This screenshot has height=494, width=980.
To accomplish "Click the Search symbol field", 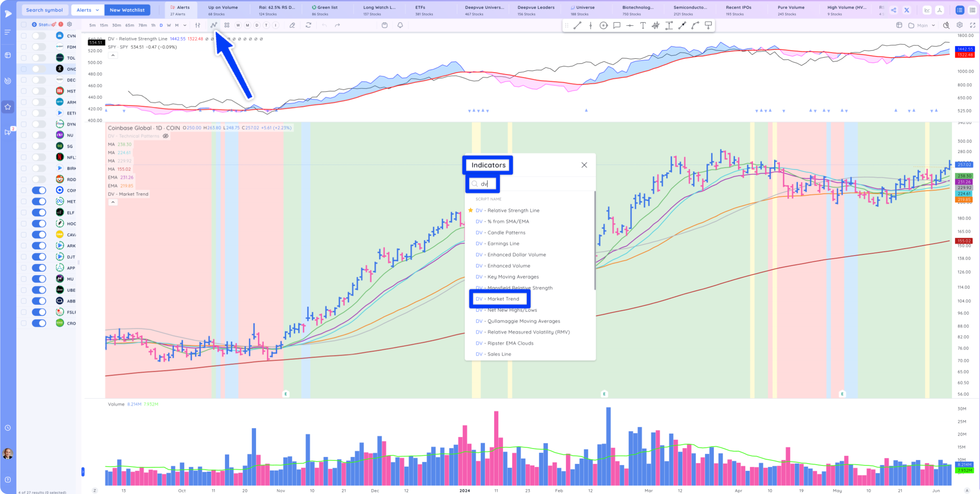I will tap(45, 10).
